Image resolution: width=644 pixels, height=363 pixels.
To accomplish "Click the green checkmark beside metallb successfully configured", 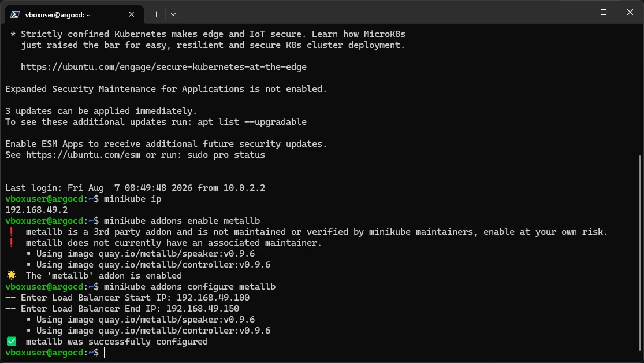I will (12, 341).
